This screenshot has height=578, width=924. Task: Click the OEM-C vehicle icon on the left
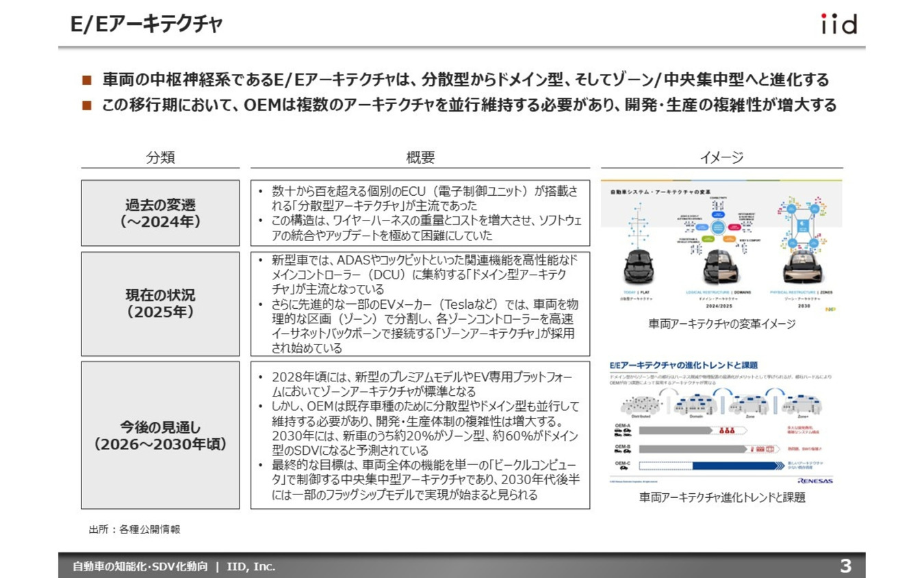(x=624, y=466)
